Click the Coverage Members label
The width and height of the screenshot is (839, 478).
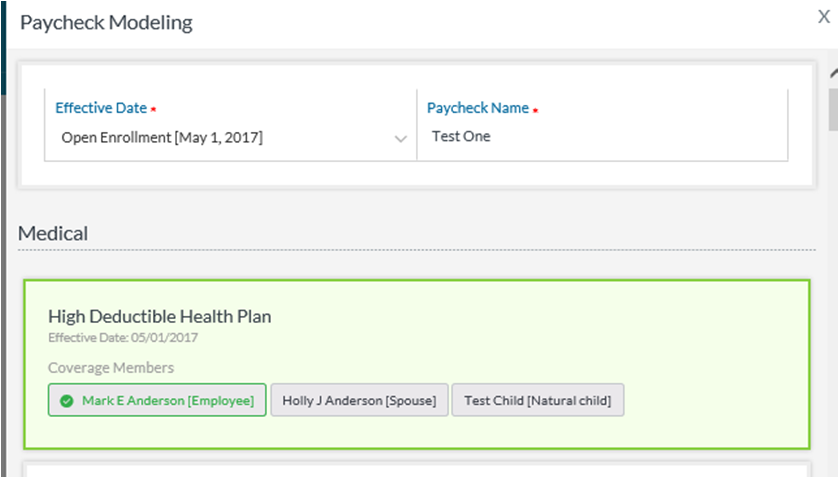coord(111,368)
